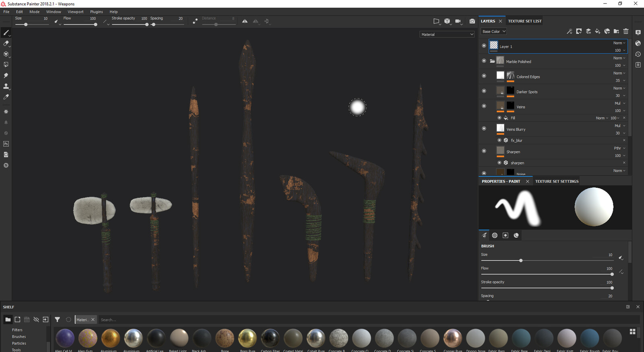
Task: Click the add effect magic wand icon
Action: coord(569,31)
